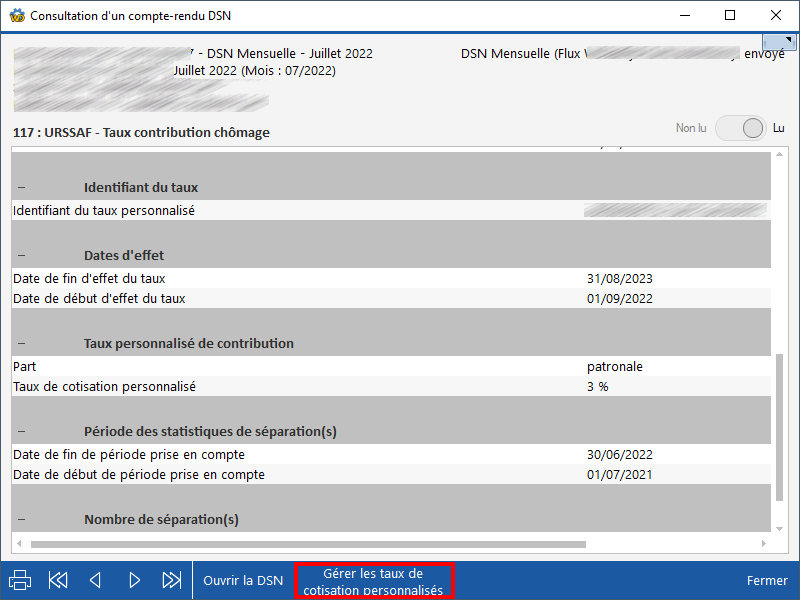The height and width of the screenshot is (600, 800).
Task: Click the application icon in title bar
Action: pos(16,16)
